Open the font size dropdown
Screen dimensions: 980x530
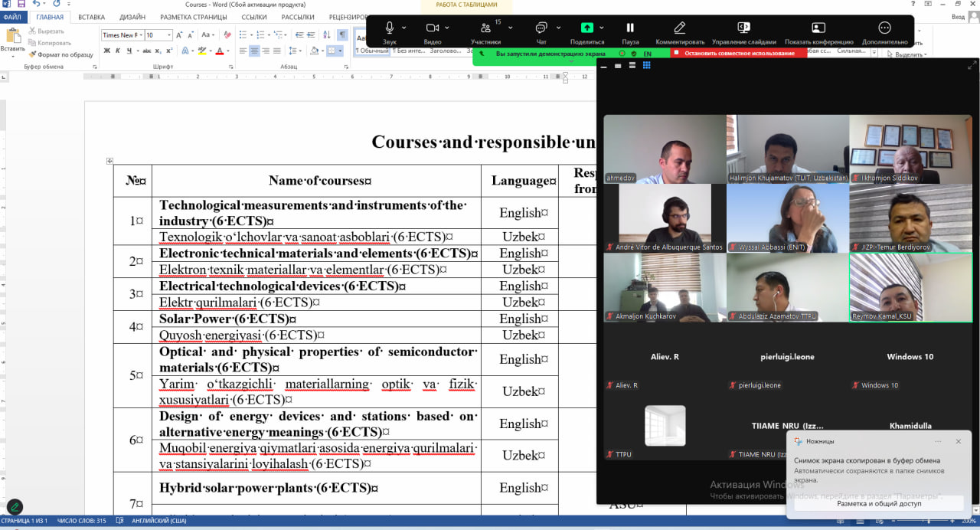tap(170, 35)
